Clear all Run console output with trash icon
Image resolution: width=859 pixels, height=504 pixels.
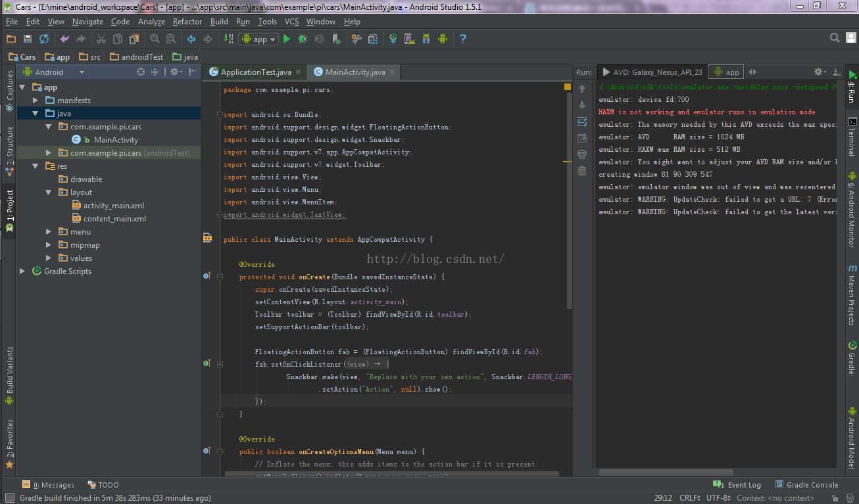pyautogui.click(x=582, y=171)
